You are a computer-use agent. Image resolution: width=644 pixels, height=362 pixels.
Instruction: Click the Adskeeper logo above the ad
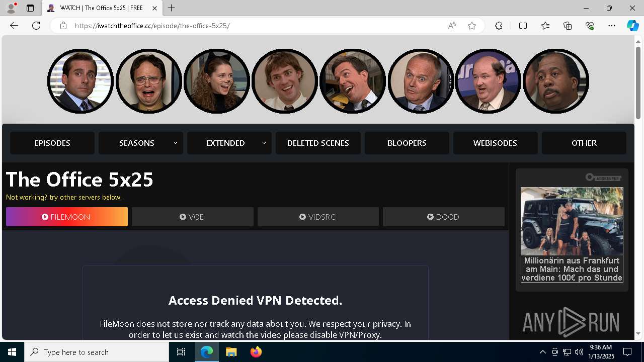tap(603, 177)
